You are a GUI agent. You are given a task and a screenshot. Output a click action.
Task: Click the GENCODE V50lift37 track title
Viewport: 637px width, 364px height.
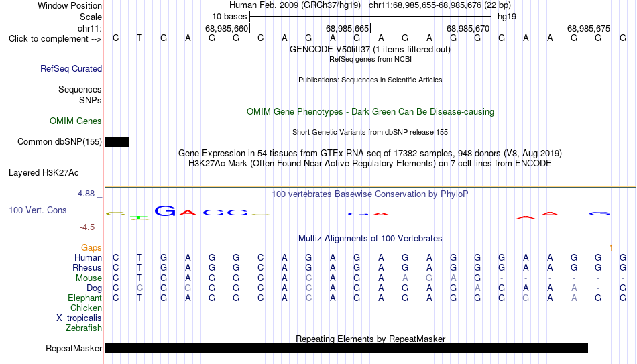coord(370,50)
